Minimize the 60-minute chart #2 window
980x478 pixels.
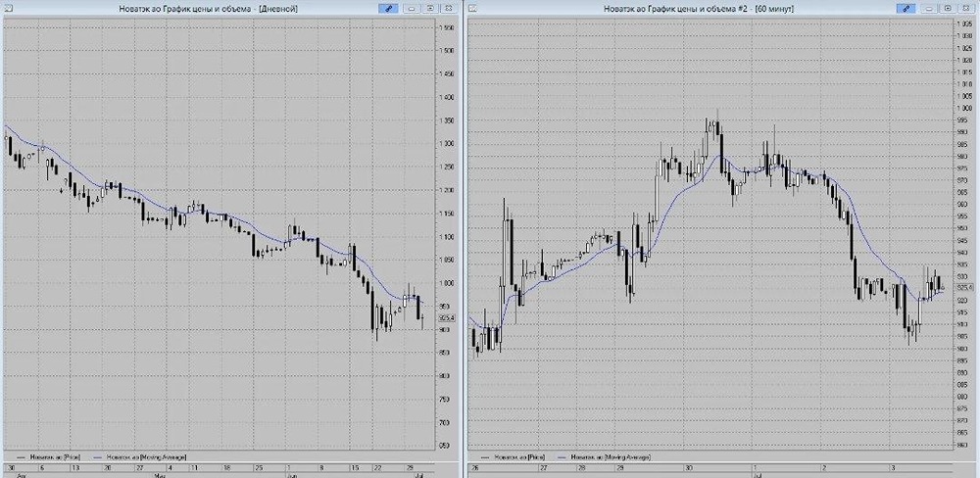click(x=929, y=9)
